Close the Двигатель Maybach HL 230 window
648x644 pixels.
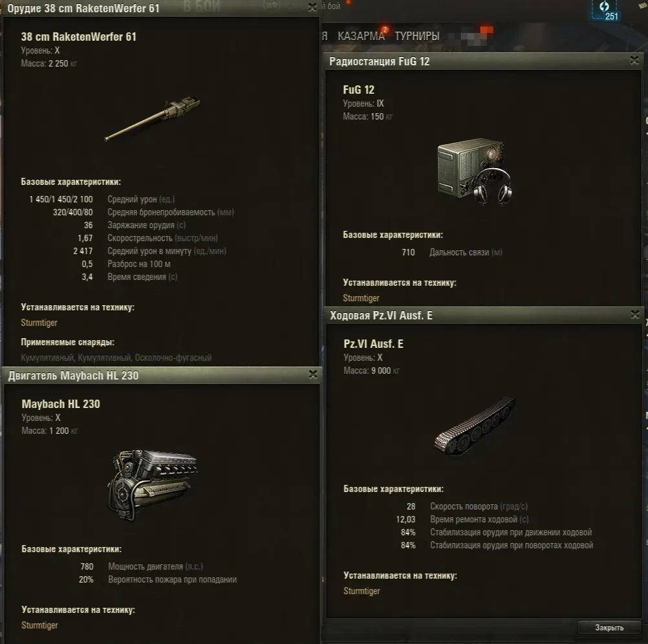(313, 374)
